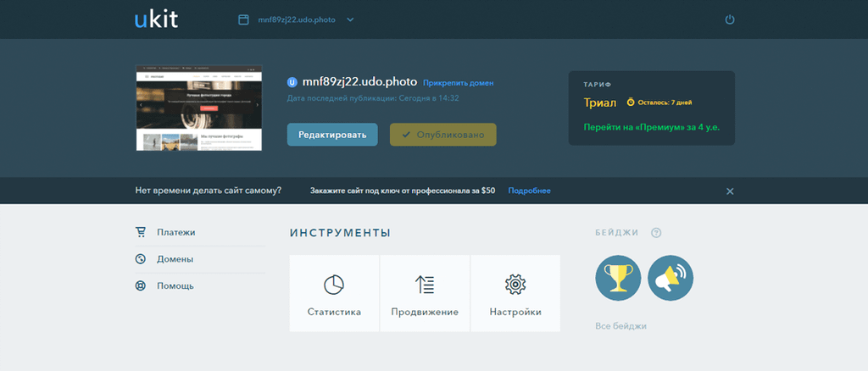Open the mnf89zj22.udo.photo site title
The image size is (868, 371).
359,82
